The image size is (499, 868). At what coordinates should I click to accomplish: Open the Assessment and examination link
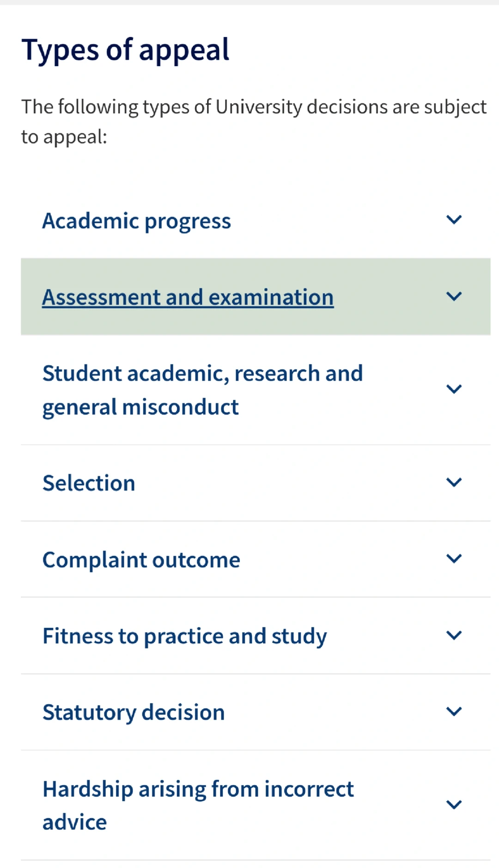(188, 297)
